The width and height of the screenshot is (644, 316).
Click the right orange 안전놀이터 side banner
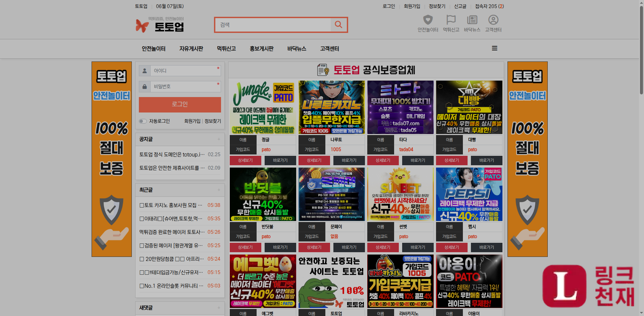(x=528, y=159)
